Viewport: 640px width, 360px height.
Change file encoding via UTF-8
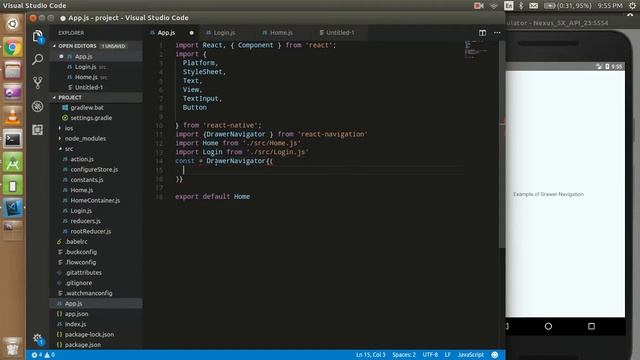[x=430, y=355]
